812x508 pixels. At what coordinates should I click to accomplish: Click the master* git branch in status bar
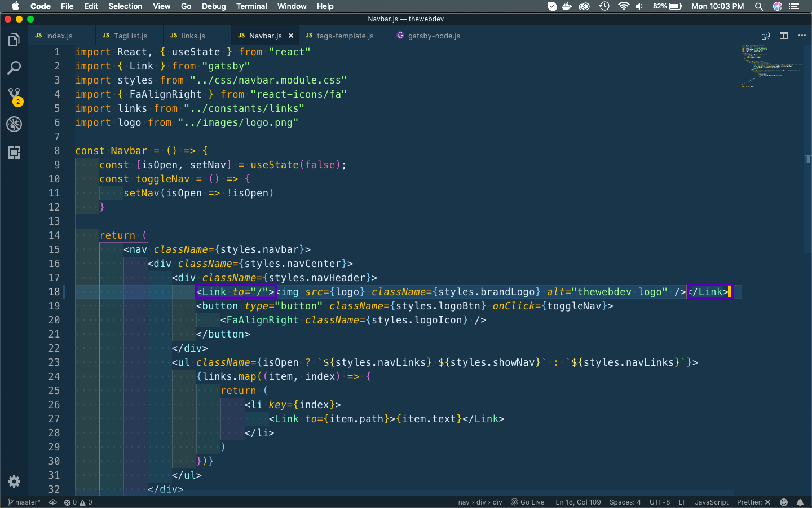coord(24,502)
